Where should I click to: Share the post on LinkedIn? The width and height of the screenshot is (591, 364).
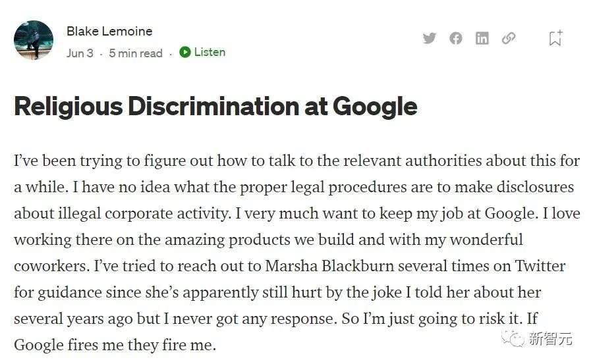click(x=482, y=38)
